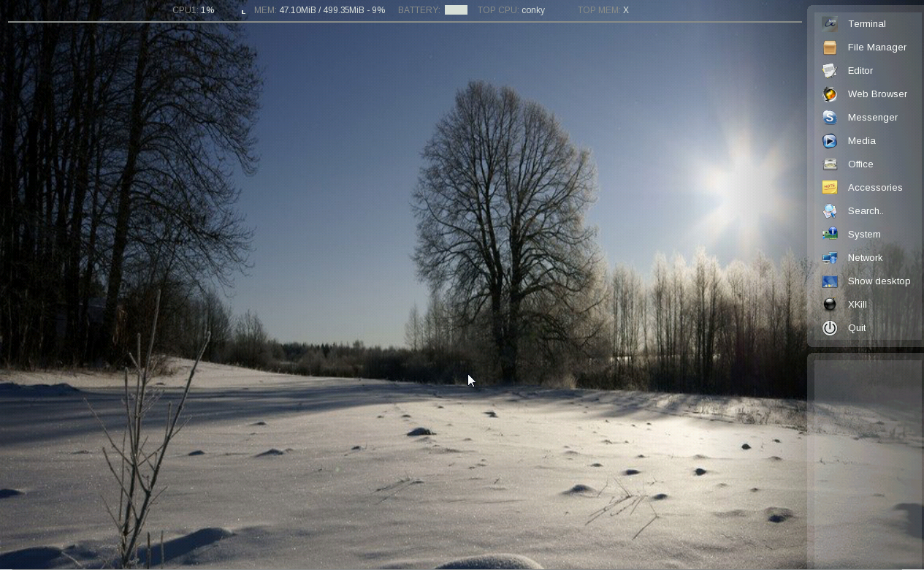Image resolution: width=924 pixels, height=570 pixels.
Task: Select the 'Search..' label
Action: click(866, 211)
